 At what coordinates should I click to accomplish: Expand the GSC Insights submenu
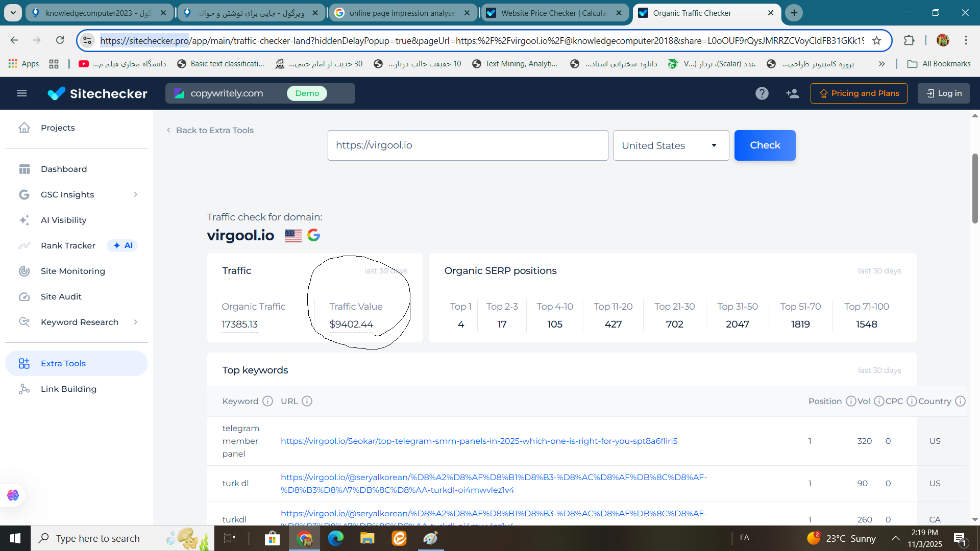click(x=135, y=194)
